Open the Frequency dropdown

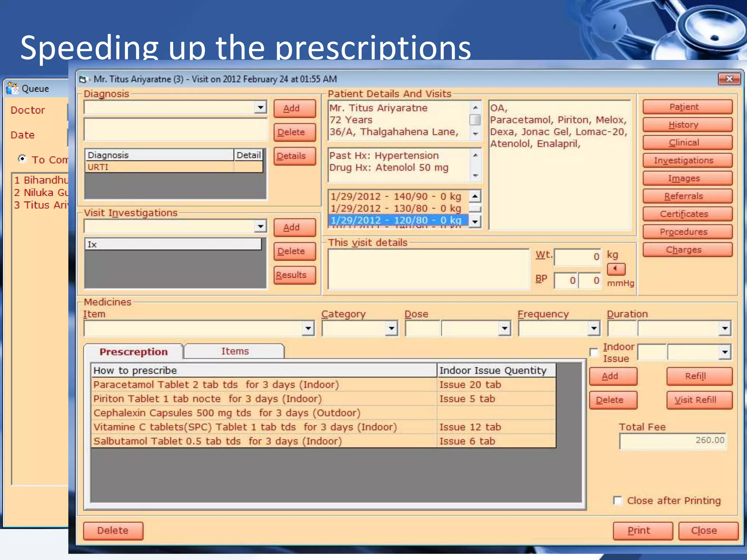[x=594, y=328]
